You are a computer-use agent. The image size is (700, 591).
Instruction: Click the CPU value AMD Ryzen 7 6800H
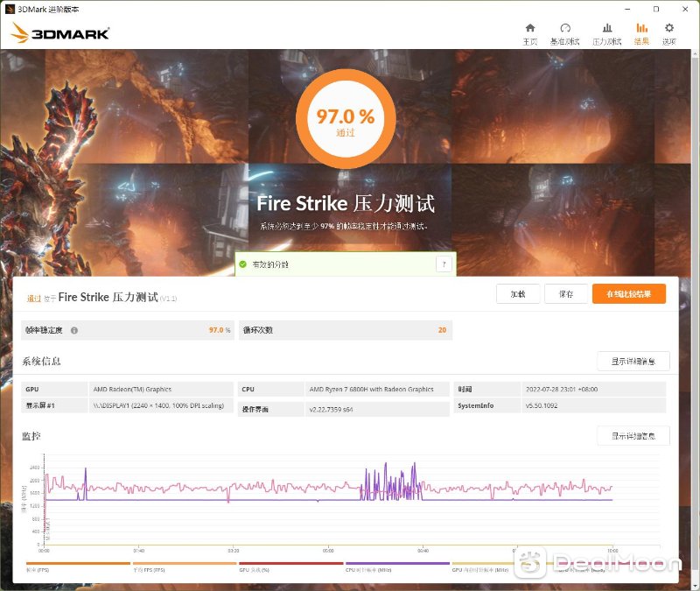[x=371, y=390]
